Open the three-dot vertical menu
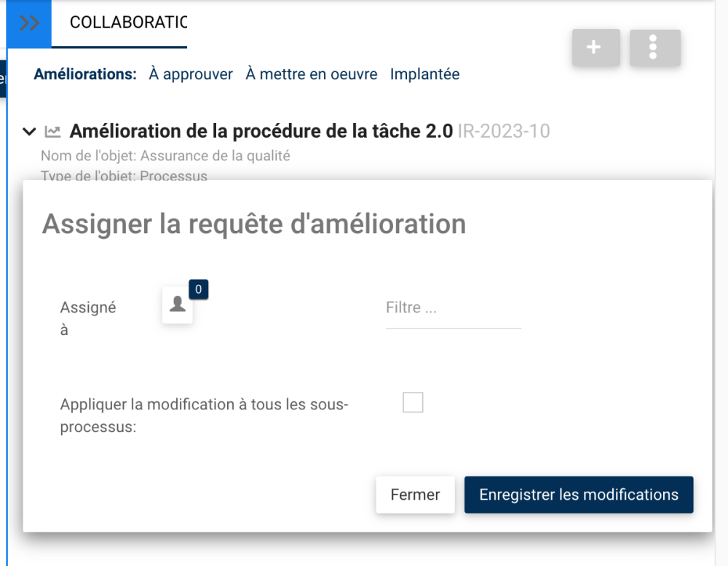 [x=654, y=48]
